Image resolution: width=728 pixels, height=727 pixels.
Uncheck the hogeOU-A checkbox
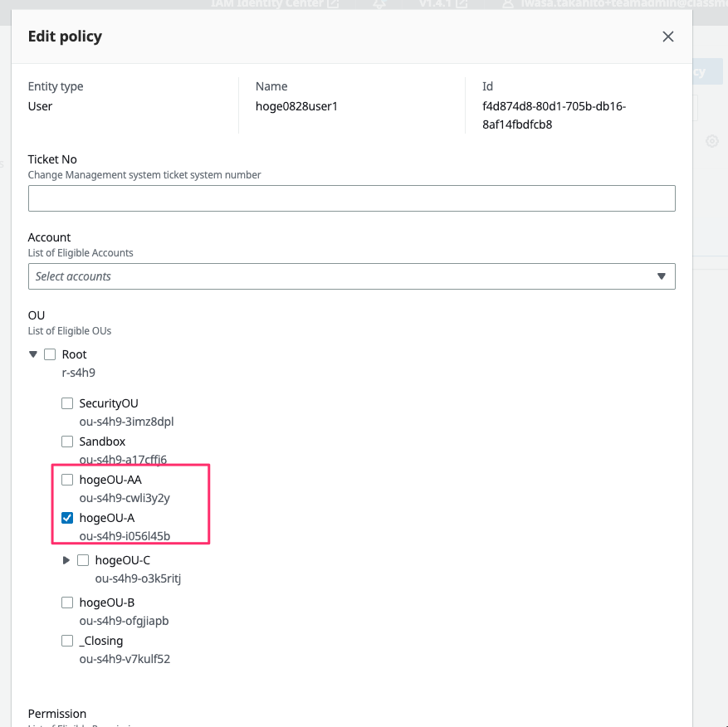67,518
